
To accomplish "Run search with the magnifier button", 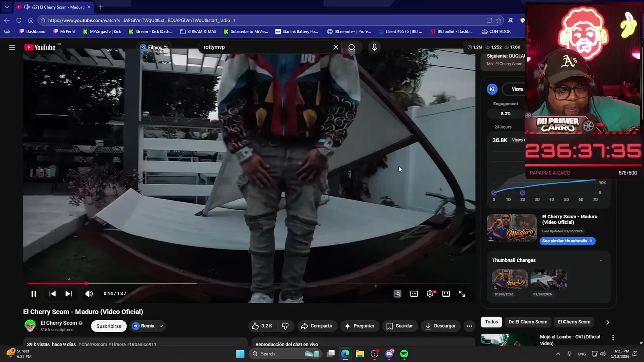I will [x=352, y=47].
